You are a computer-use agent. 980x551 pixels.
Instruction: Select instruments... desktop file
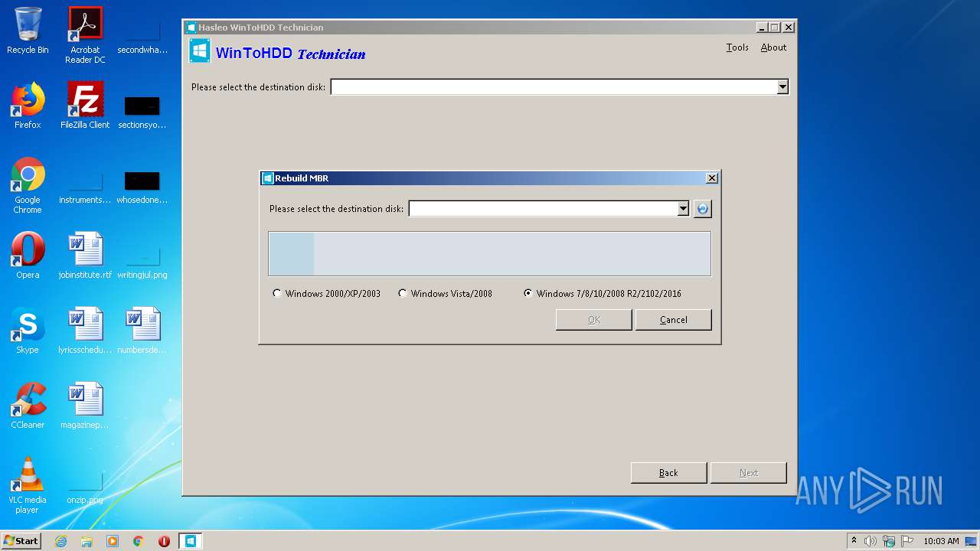point(85,188)
